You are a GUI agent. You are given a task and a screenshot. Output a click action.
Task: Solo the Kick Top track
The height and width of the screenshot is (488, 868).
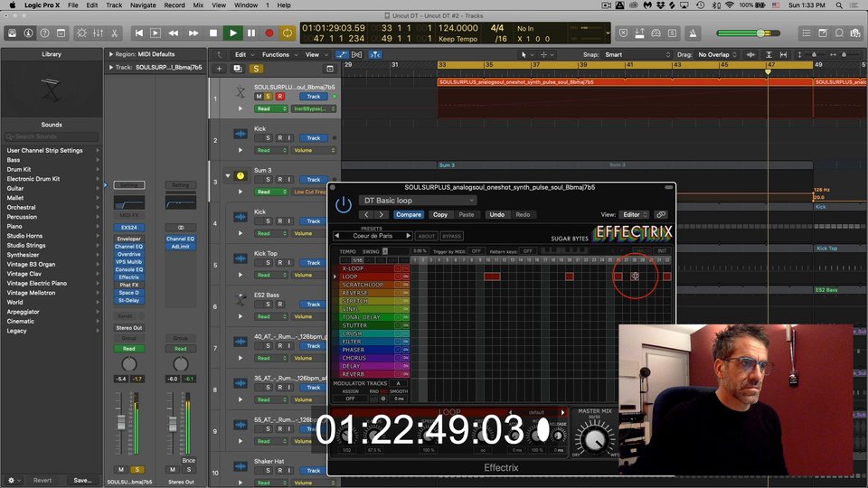tap(268, 263)
